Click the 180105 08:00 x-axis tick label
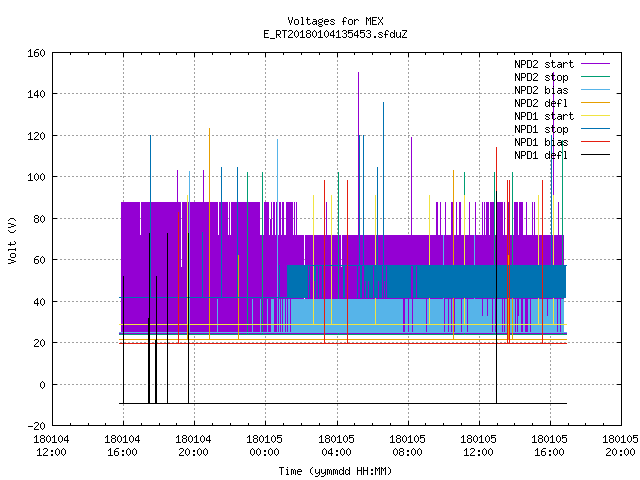This screenshot has height=480, width=640. pyautogui.click(x=407, y=446)
